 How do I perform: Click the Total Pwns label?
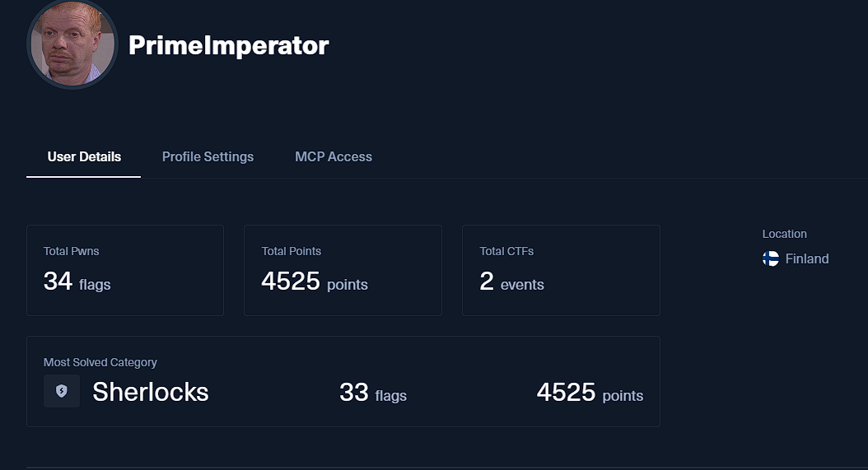tap(72, 251)
